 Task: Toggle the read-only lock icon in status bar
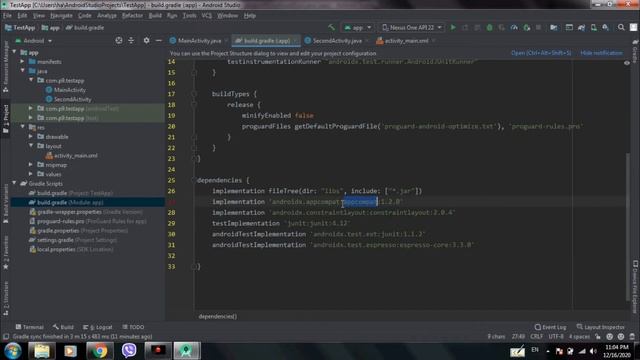[598, 337]
